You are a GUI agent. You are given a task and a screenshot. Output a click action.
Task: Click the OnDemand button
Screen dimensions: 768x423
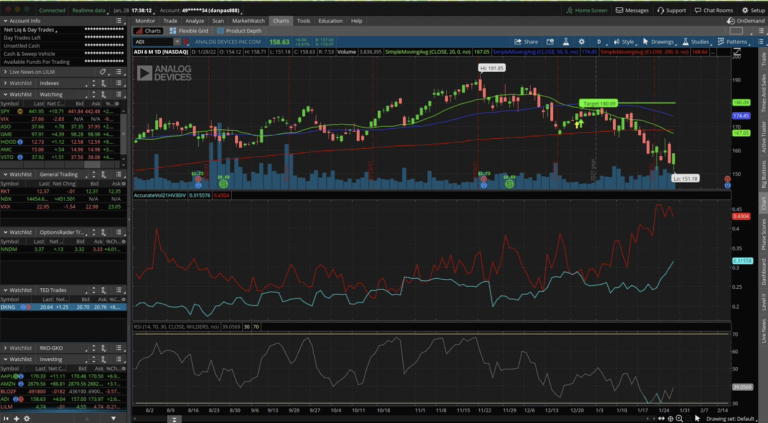(x=747, y=20)
